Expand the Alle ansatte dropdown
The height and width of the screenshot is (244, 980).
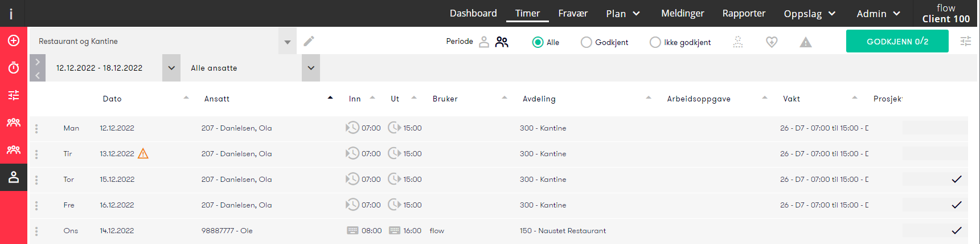[x=311, y=68]
